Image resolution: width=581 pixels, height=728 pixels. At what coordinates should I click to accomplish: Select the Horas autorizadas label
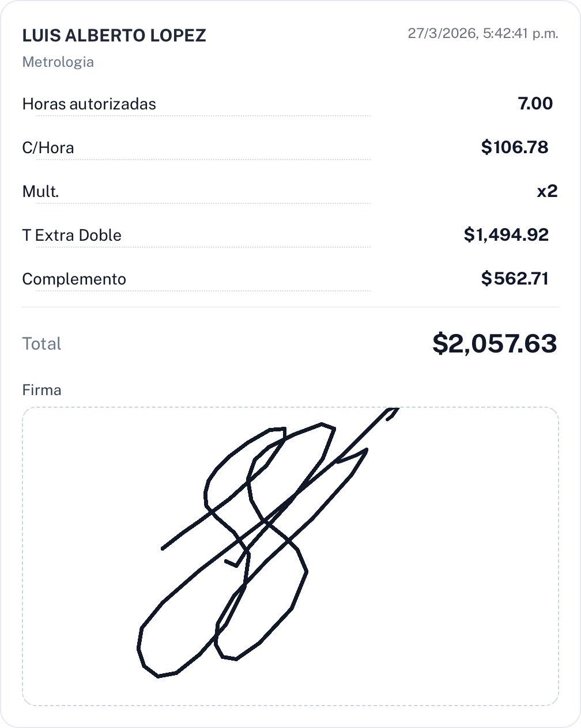(x=89, y=104)
